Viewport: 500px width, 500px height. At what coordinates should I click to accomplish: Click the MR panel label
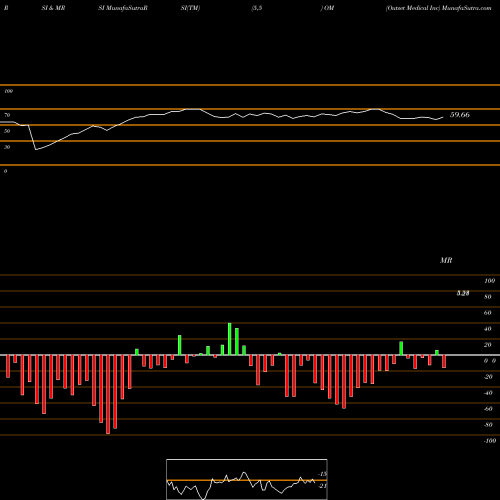click(x=446, y=260)
